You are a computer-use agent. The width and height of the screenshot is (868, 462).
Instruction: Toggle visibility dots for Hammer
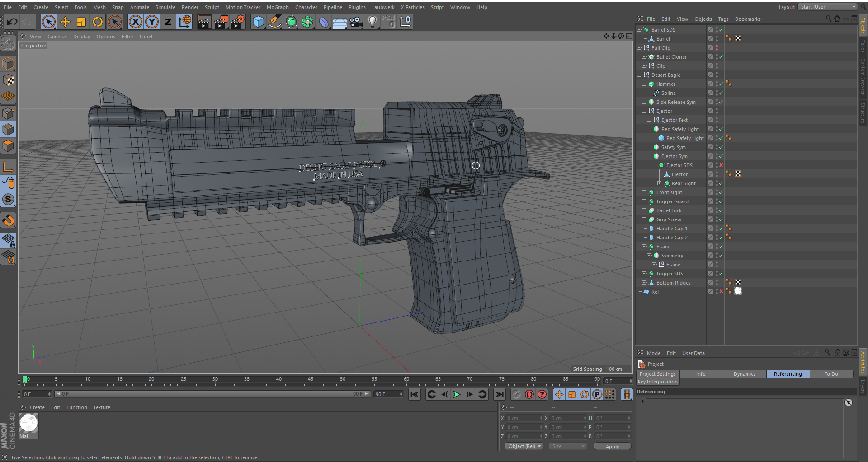717,84
